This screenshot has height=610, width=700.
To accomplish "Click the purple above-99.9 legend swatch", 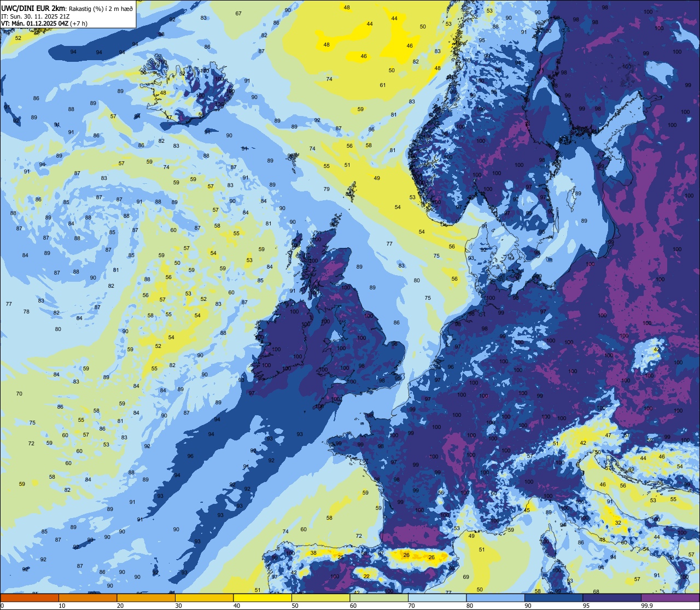I will coord(670,597).
